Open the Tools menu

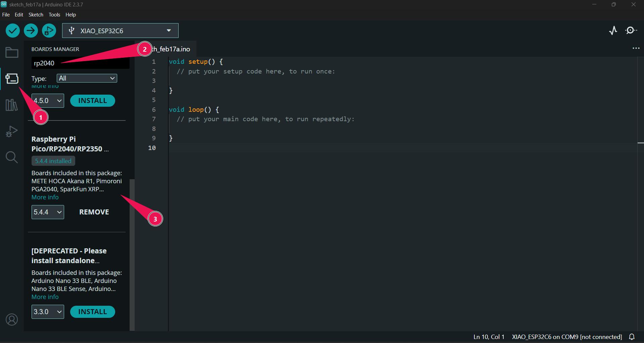click(x=54, y=14)
